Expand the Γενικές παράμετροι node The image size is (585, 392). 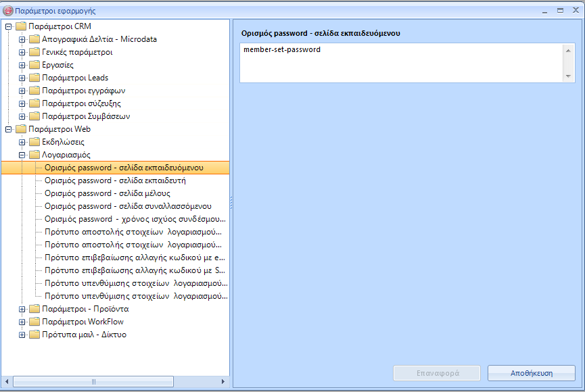(22, 52)
